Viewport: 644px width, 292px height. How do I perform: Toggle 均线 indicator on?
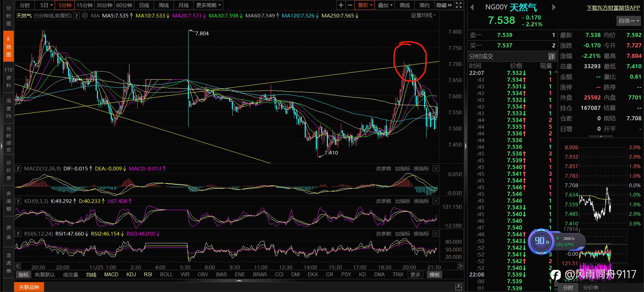pyautogui.click(x=91, y=275)
